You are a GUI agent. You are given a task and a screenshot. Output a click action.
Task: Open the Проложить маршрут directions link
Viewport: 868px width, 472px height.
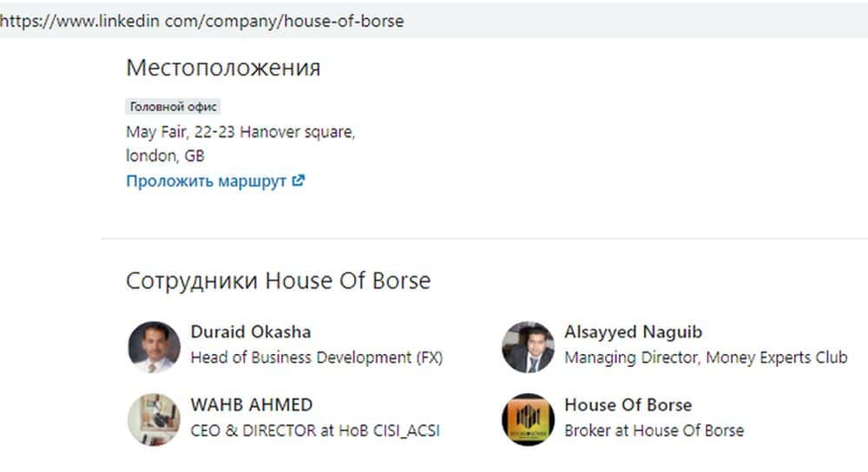(x=207, y=181)
